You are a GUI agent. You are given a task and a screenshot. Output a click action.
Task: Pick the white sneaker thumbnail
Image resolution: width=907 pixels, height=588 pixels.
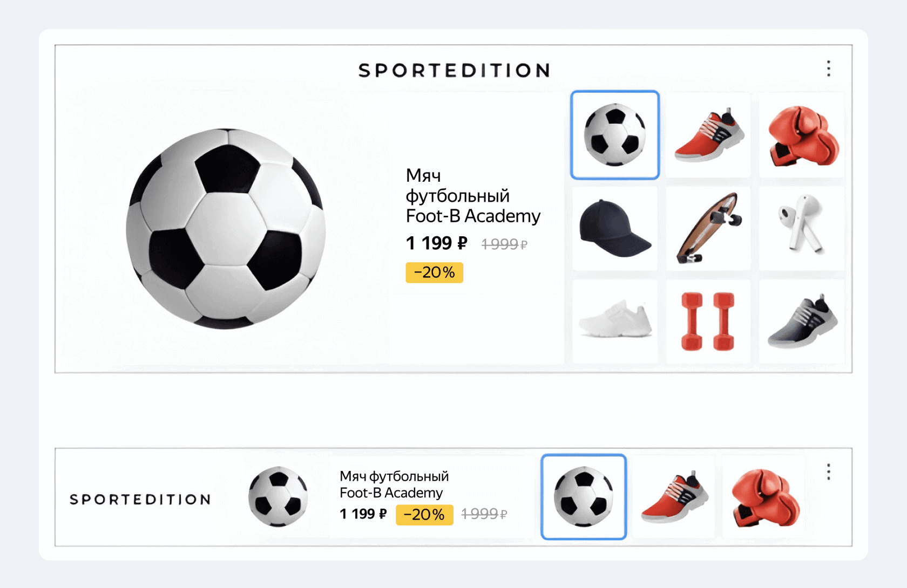[615, 322]
